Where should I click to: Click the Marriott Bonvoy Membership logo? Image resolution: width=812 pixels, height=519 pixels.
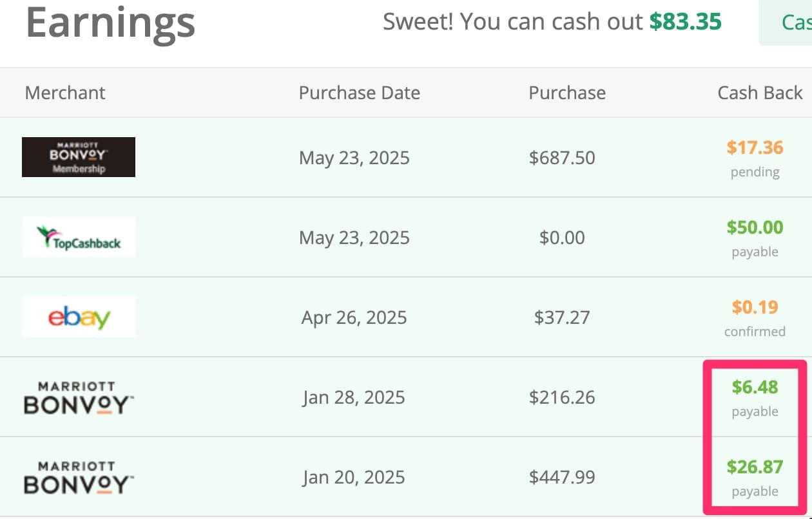pos(79,157)
